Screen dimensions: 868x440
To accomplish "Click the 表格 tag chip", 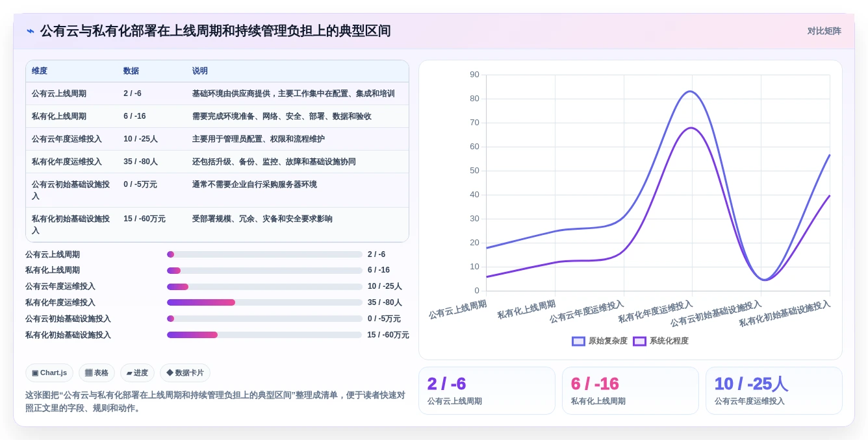I will pyautogui.click(x=97, y=373).
